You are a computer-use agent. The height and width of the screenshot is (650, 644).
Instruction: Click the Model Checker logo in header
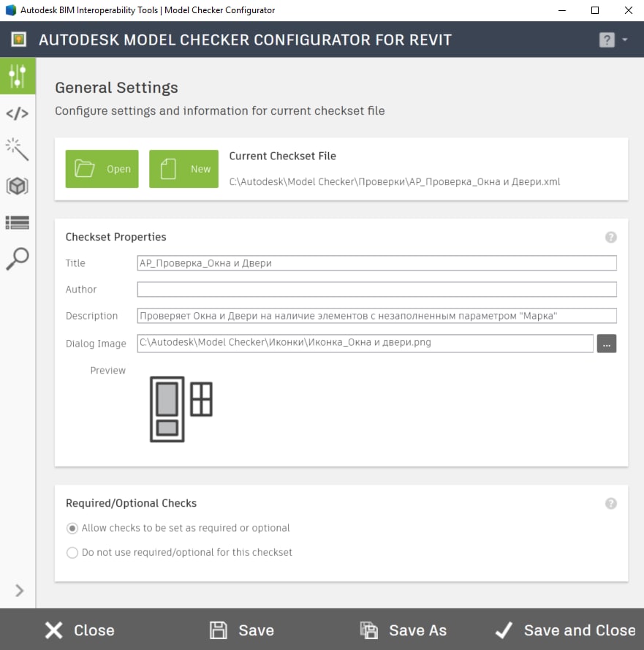click(x=19, y=39)
